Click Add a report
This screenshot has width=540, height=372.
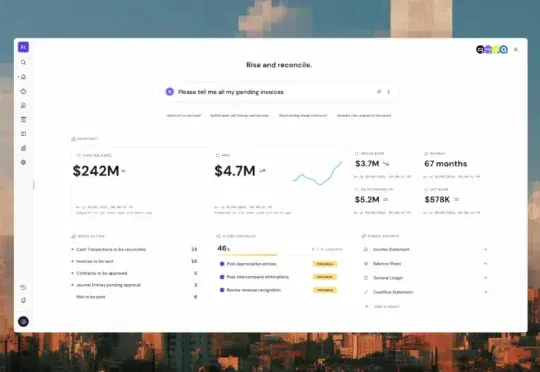[x=382, y=307]
